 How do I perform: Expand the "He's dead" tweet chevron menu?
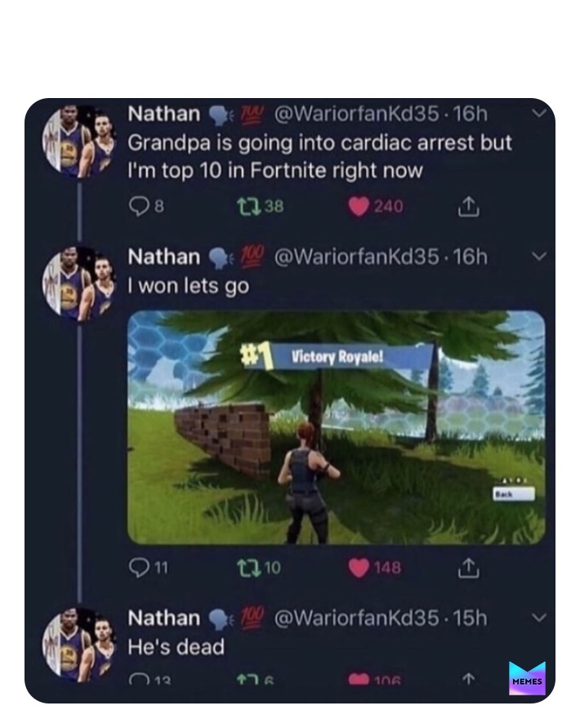click(x=538, y=618)
